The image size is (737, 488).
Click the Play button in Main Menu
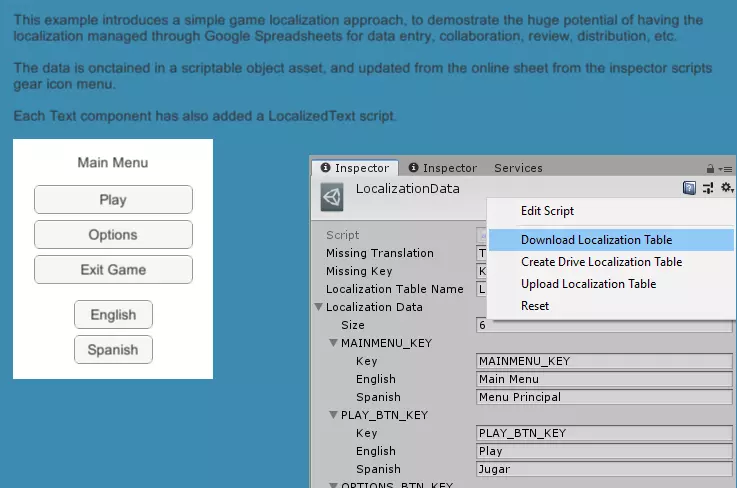(113, 200)
